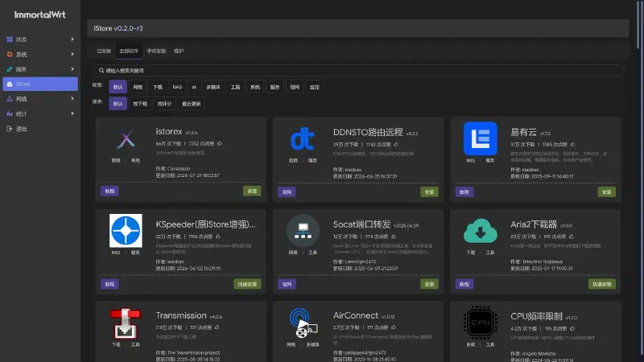Click the AirConnect app icon

coord(303,323)
